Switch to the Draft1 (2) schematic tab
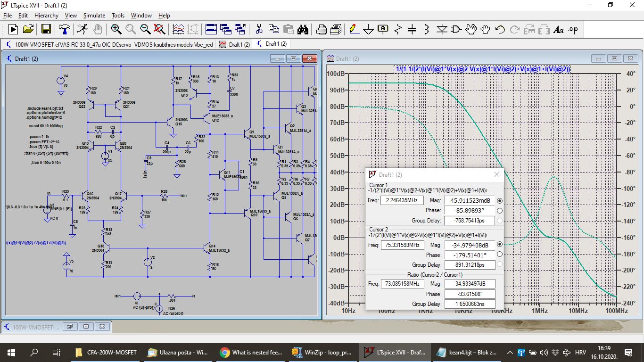 (271, 44)
